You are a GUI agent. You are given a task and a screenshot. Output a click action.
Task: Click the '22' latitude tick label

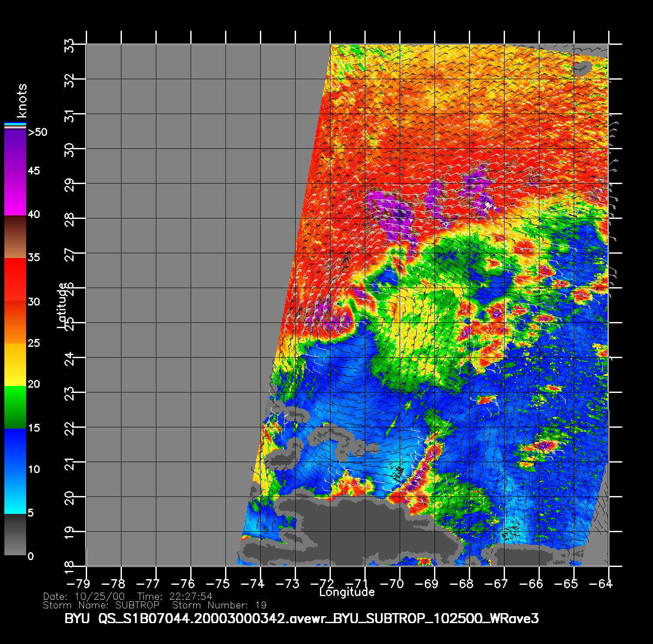coord(70,428)
